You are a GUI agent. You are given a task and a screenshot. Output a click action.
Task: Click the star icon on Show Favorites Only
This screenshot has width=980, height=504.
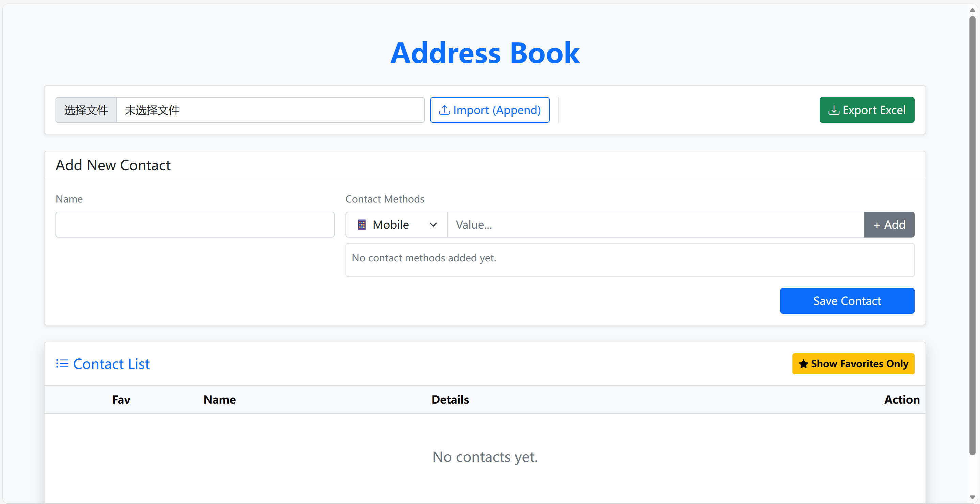[x=803, y=364]
